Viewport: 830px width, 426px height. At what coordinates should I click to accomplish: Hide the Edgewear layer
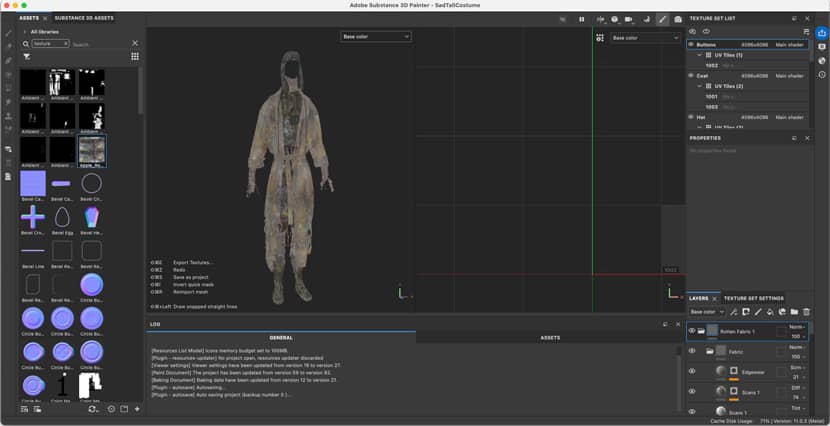tap(692, 371)
